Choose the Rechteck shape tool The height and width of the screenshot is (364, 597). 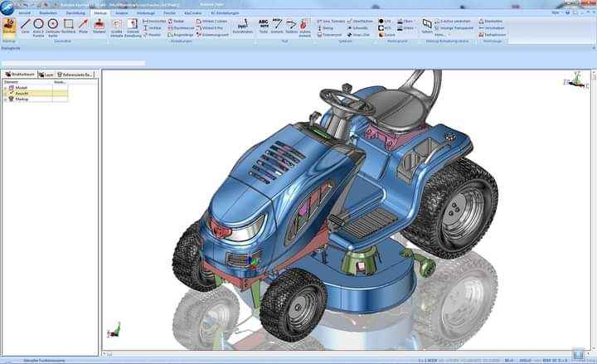68,26
